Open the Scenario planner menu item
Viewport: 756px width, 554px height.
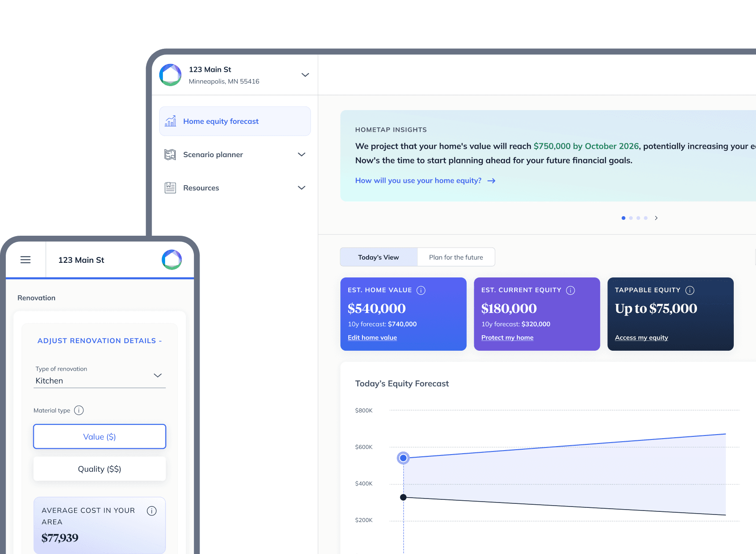235,154
